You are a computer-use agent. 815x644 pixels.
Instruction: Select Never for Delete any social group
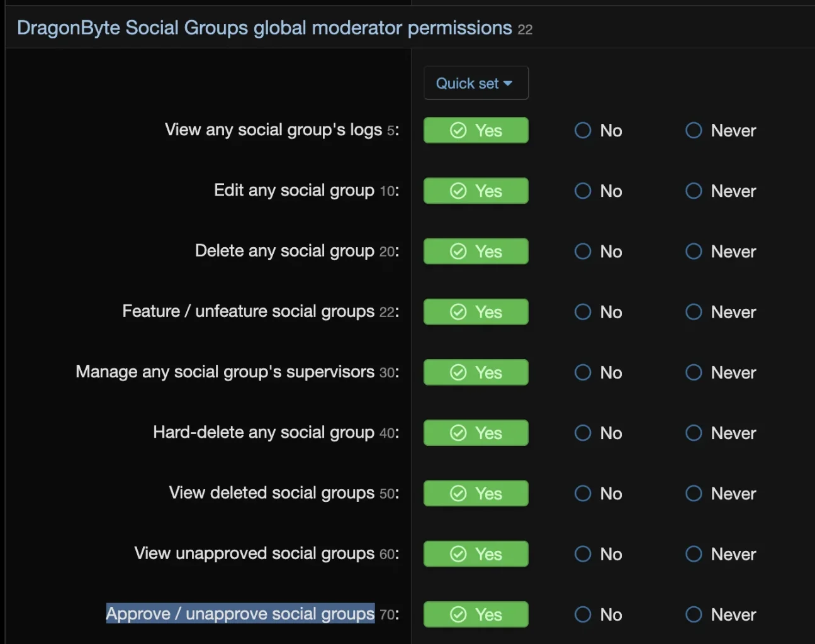(x=721, y=251)
